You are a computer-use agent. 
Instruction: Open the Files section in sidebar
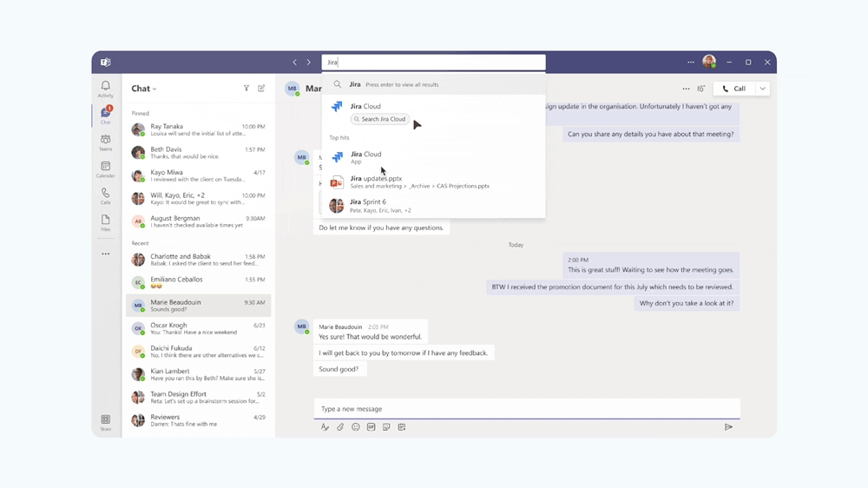(105, 222)
